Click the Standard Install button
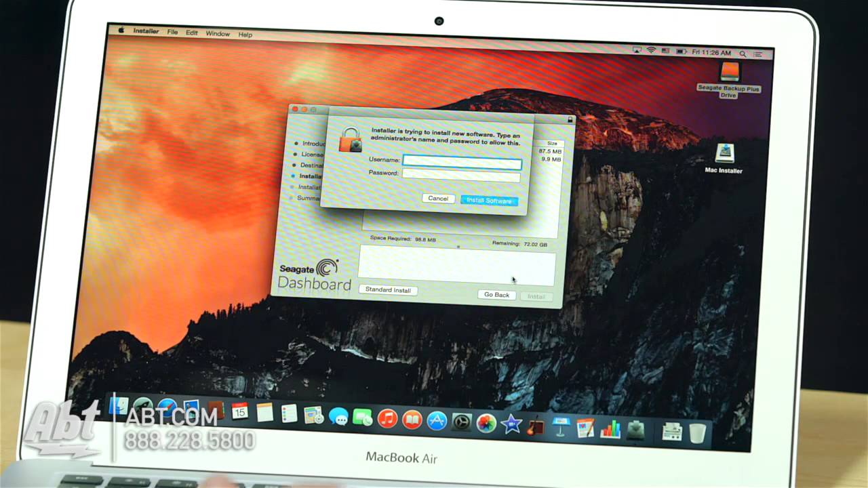The height and width of the screenshot is (488, 868). point(388,289)
